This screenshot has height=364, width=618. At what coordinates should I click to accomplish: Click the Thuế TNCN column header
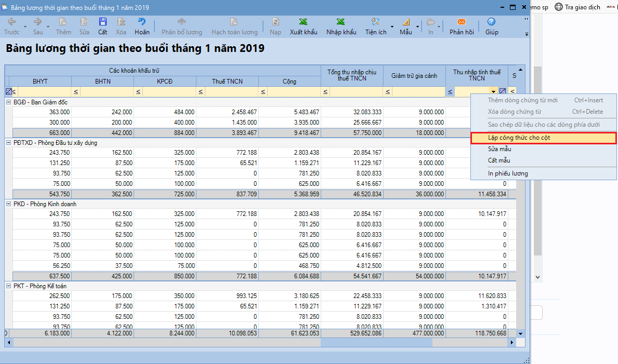point(227,81)
